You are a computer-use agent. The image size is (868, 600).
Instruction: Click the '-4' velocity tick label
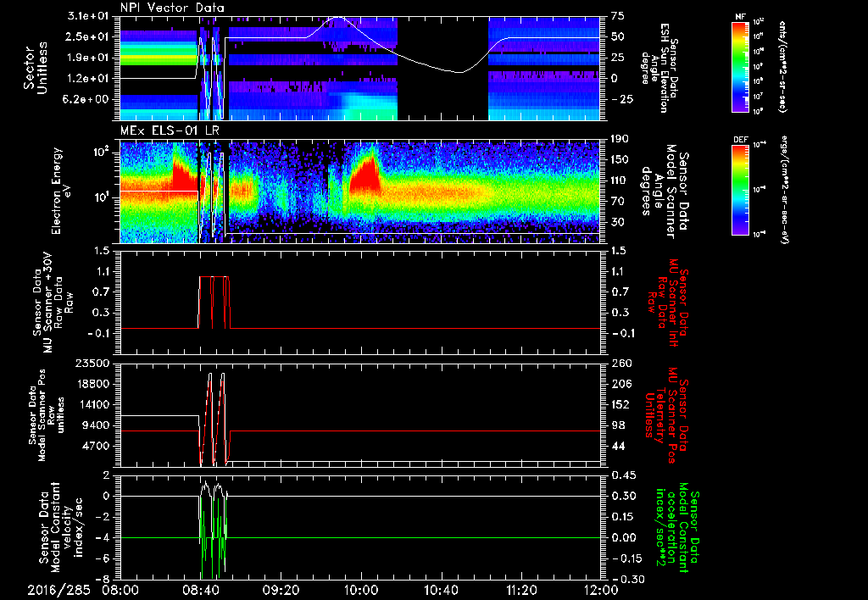[103, 538]
